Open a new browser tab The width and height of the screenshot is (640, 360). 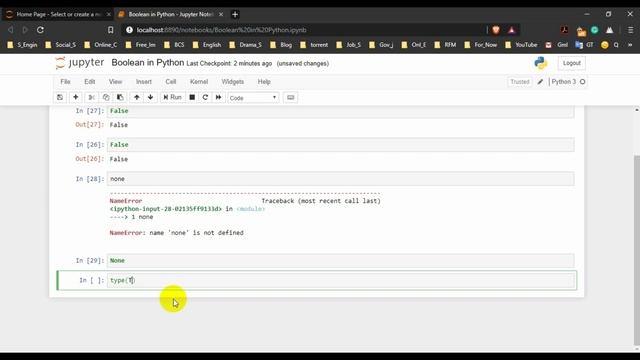point(235,14)
